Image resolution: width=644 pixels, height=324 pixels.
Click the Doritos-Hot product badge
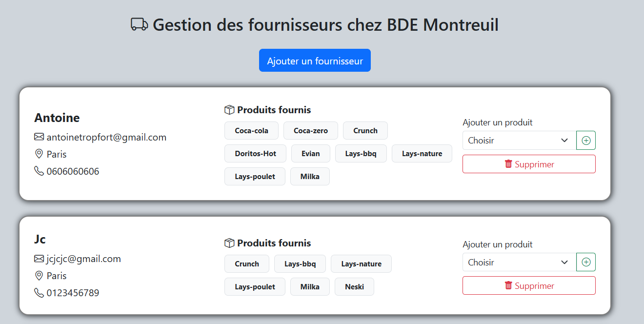pos(255,154)
